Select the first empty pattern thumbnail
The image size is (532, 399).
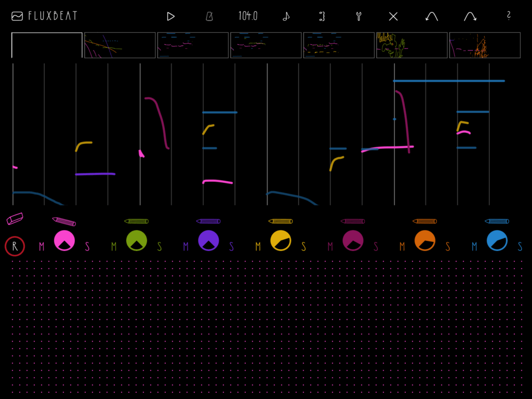pos(47,45)
